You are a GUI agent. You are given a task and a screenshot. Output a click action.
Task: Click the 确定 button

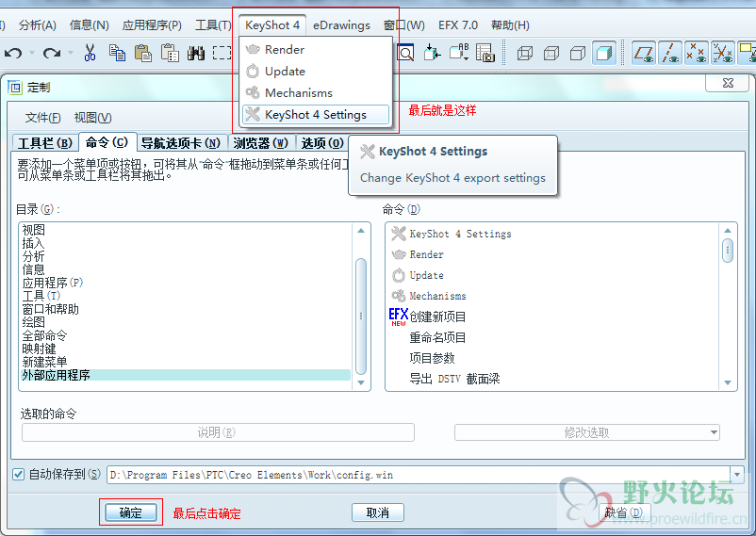coord(131,512)
